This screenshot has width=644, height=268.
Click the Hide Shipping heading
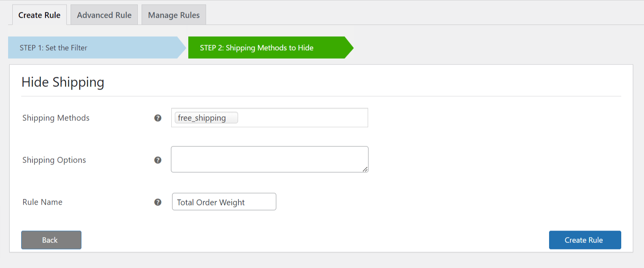(x=63, y=82)
